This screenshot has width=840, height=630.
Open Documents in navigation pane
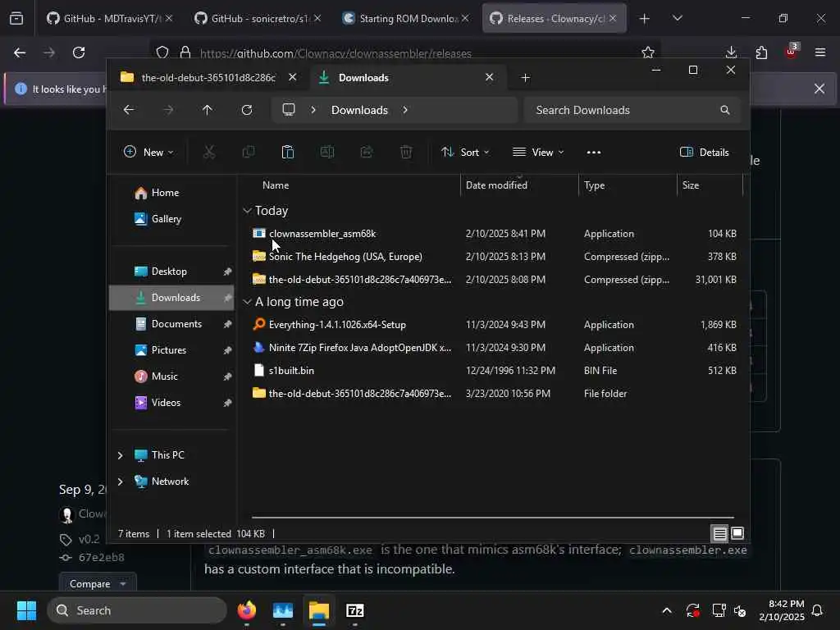click(172, 324)
